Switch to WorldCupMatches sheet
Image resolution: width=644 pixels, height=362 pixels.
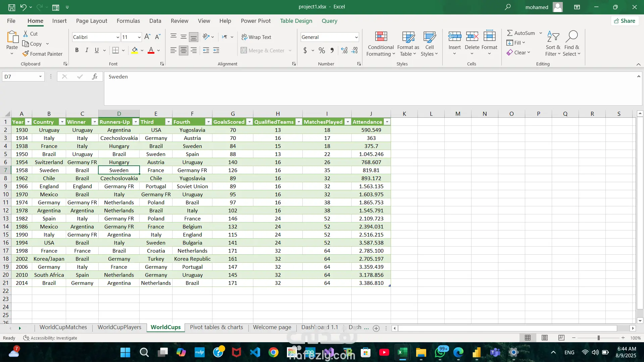tap(63, 327)
